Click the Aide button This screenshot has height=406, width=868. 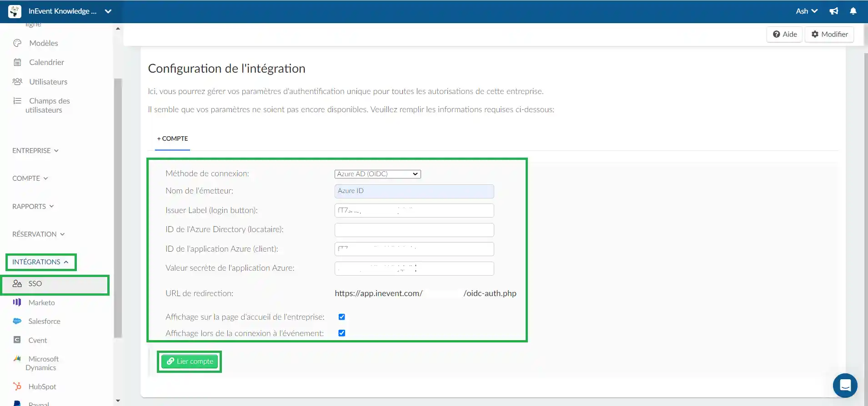click(x=784, y=34)
